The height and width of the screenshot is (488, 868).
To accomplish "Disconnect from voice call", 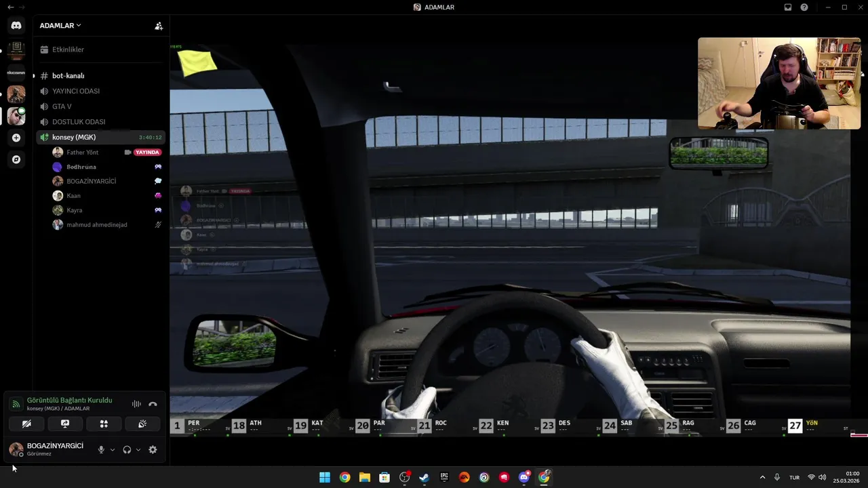I will point(153,404).
